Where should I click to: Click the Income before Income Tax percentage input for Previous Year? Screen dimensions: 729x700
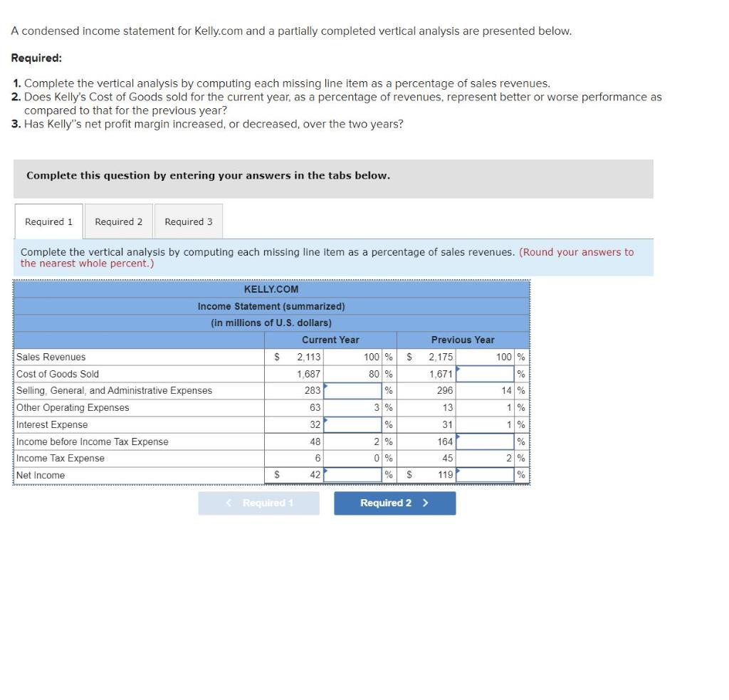pyautogui.click(x=486, y=442)
